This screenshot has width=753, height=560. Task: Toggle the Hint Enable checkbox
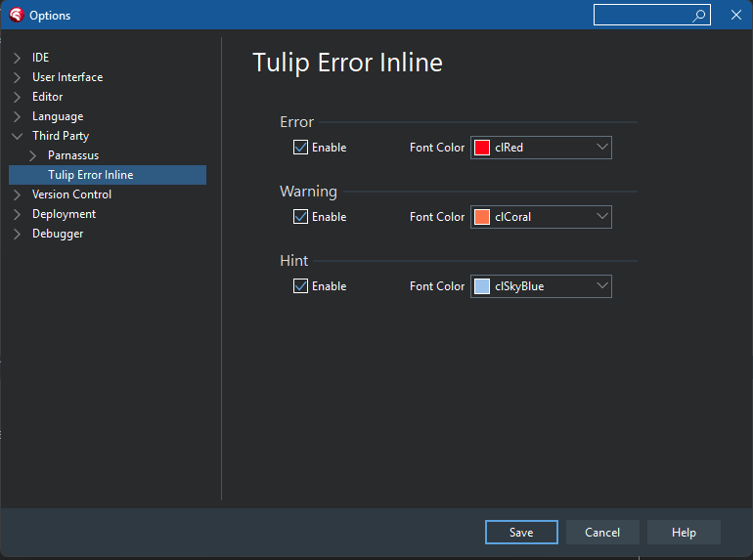click(300, 286)
